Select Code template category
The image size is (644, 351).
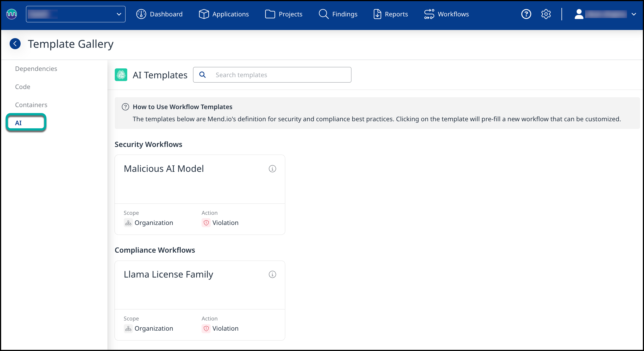(x=23, y=87)
